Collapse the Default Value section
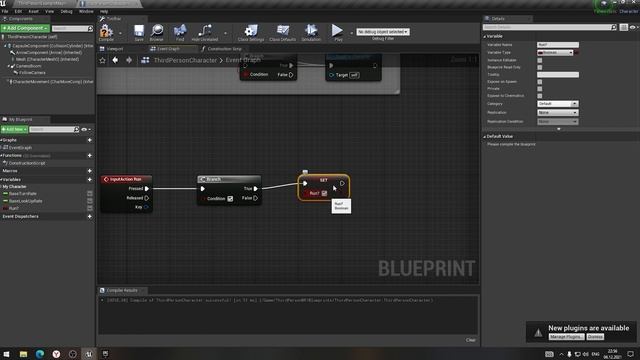 coord(484,136)
